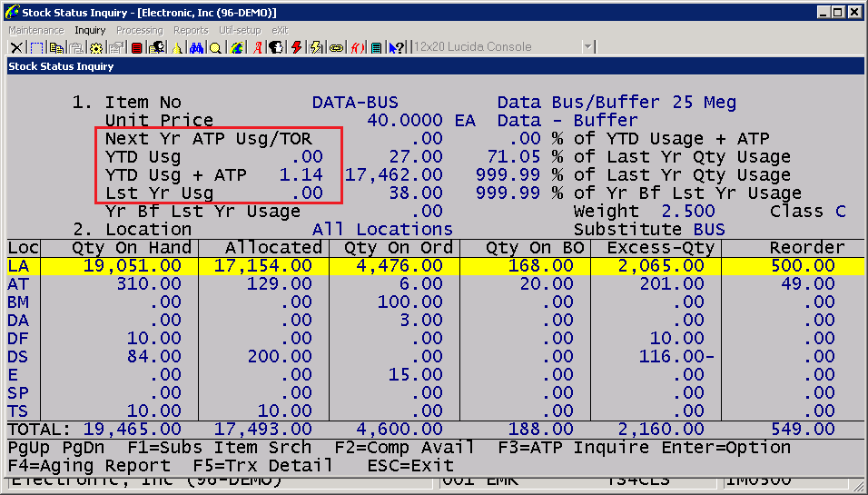Click the 19,051.00 Qty On Hand cell
The width and height of the screenshot is (868, 495).
pos(133,266)
